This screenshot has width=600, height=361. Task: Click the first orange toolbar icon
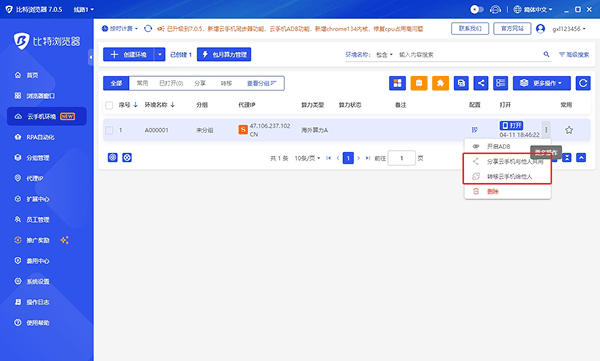click(419, 83)
